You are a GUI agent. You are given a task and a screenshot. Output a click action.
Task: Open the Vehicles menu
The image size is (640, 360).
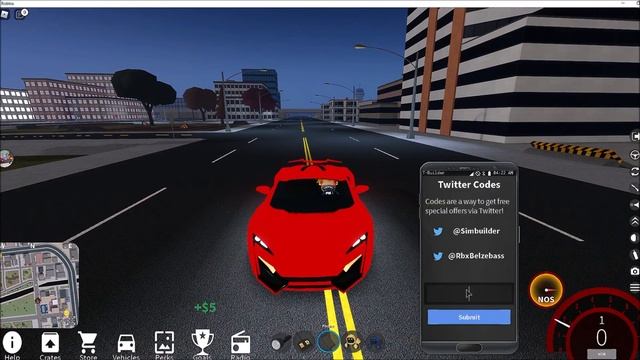coord(126,347)
